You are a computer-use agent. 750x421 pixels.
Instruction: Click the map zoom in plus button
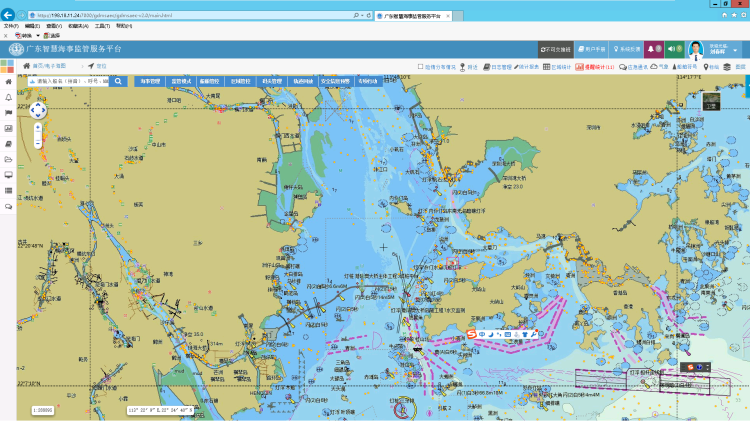[37, 128]
